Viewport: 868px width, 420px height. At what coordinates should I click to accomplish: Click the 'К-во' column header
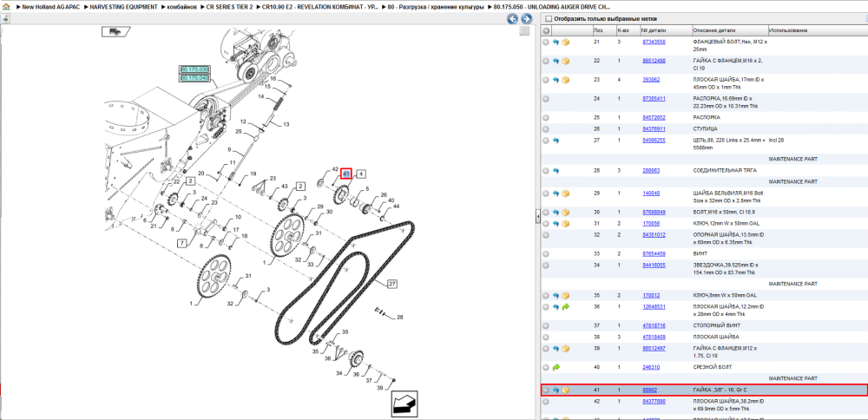point(622,30)
